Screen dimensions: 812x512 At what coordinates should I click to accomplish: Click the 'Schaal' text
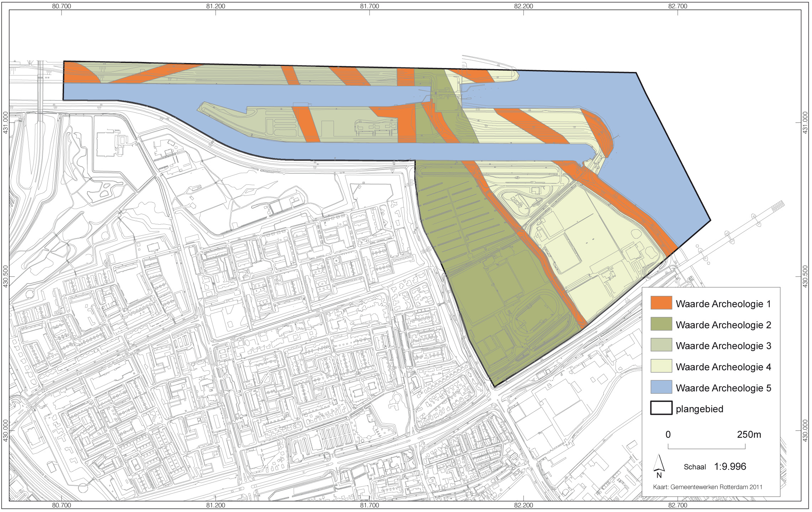[x=695, y=467]
